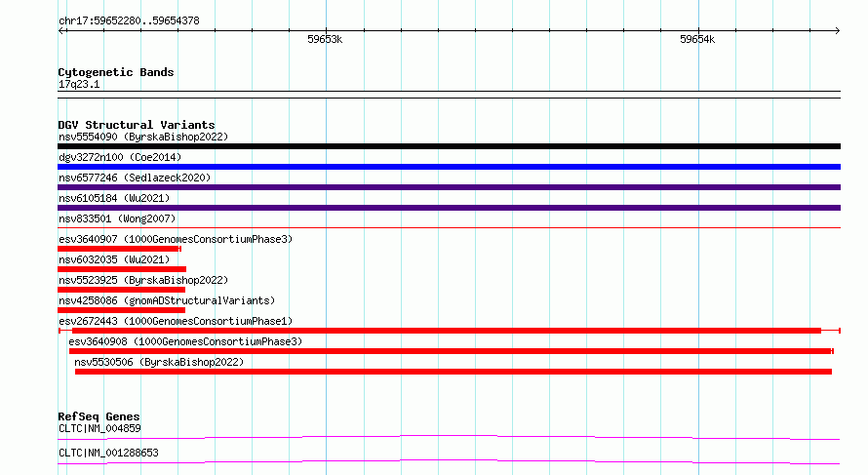This screenshot has width=868, height=475.
Task: Click the magenta CLTC|NM_004859 gene line
Action: 449,437
